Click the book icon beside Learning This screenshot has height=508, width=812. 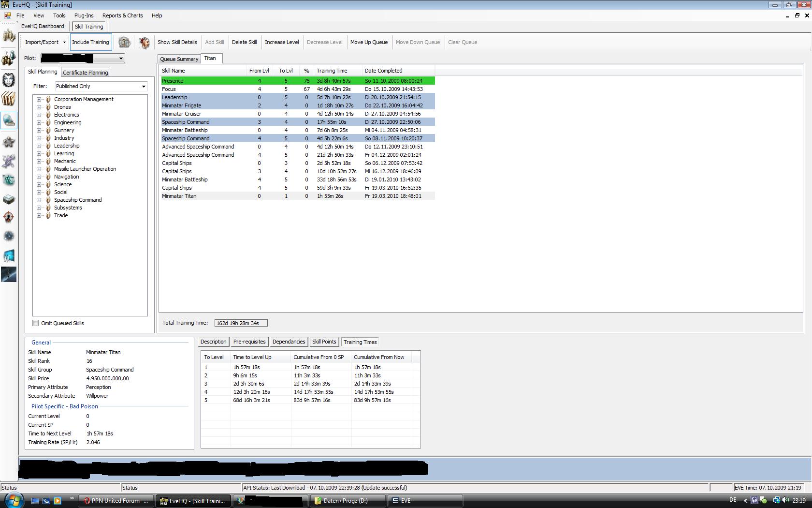tap(48, 153)
